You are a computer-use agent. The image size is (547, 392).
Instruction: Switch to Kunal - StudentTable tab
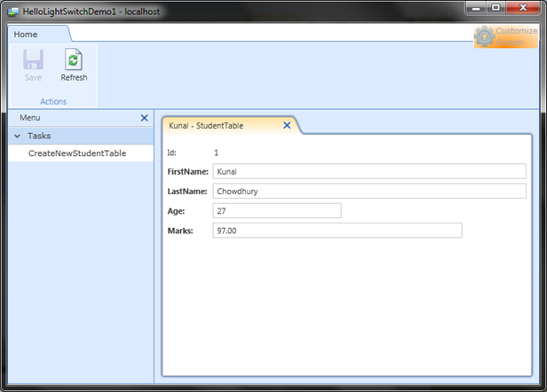pos(206,126)
